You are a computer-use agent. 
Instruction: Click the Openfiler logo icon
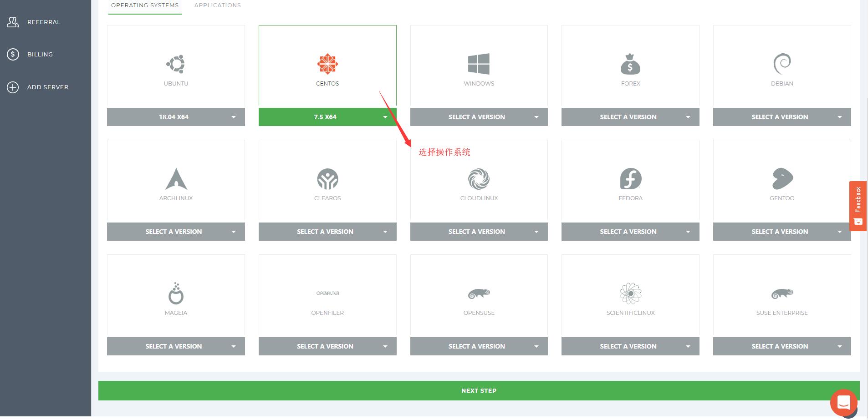click(x=327, y=293)
